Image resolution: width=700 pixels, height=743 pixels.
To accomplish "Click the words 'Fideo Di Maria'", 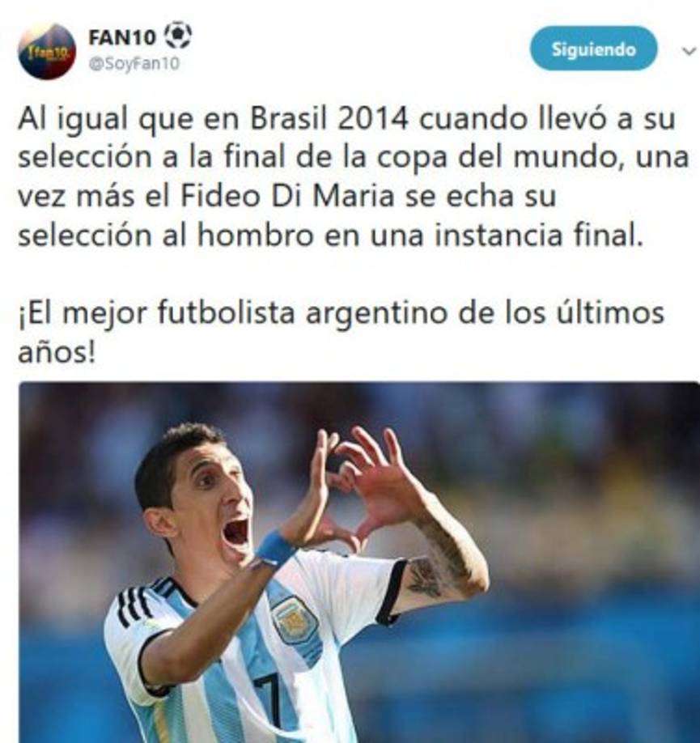I will (x=287, y=196).
